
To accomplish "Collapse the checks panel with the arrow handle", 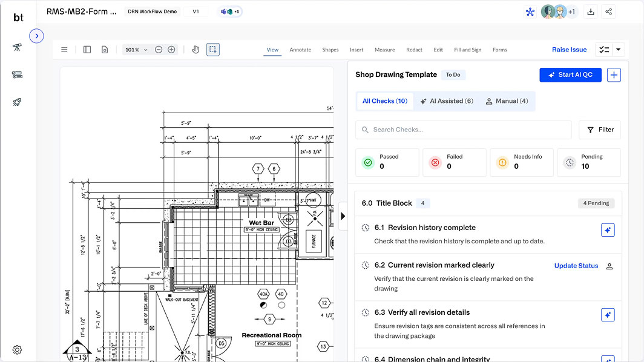I will [343, 216].
